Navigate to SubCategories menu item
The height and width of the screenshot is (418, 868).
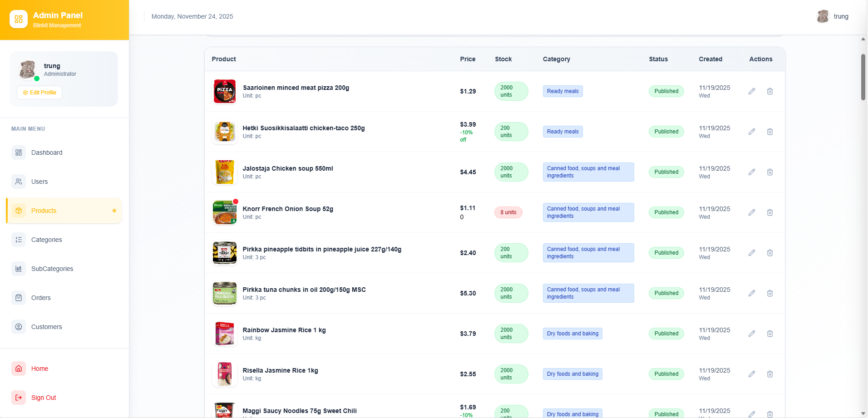(64, 269)
